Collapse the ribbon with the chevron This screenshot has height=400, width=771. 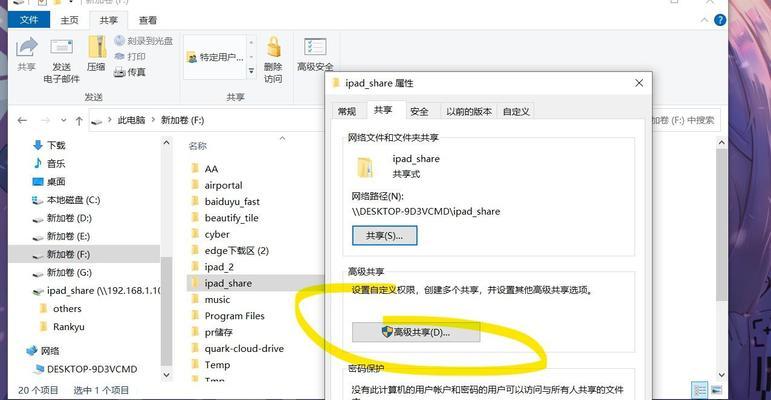pos(705,20)
